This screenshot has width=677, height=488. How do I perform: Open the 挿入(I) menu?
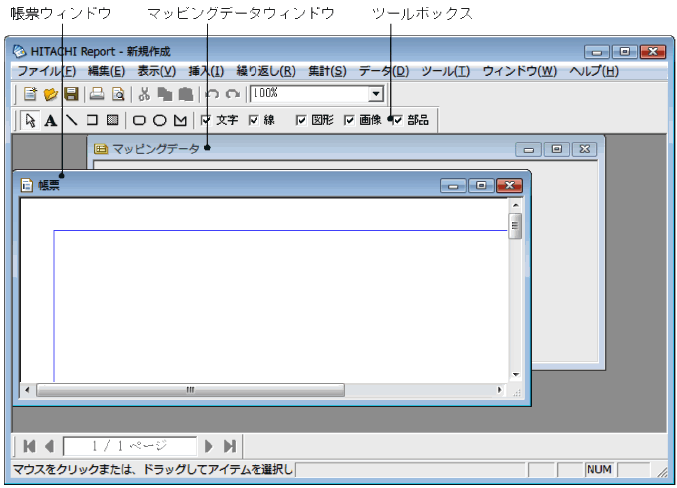click(206, 71)
